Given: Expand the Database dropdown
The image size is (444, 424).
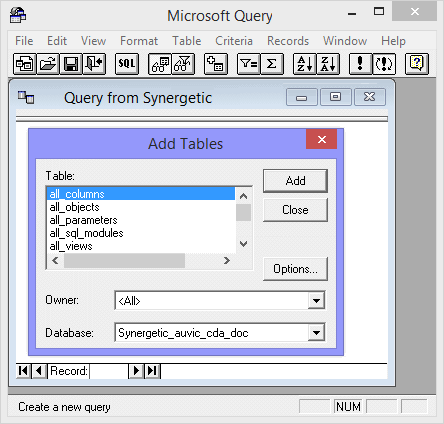Looking at the screenshot, I should pos(316,333).
